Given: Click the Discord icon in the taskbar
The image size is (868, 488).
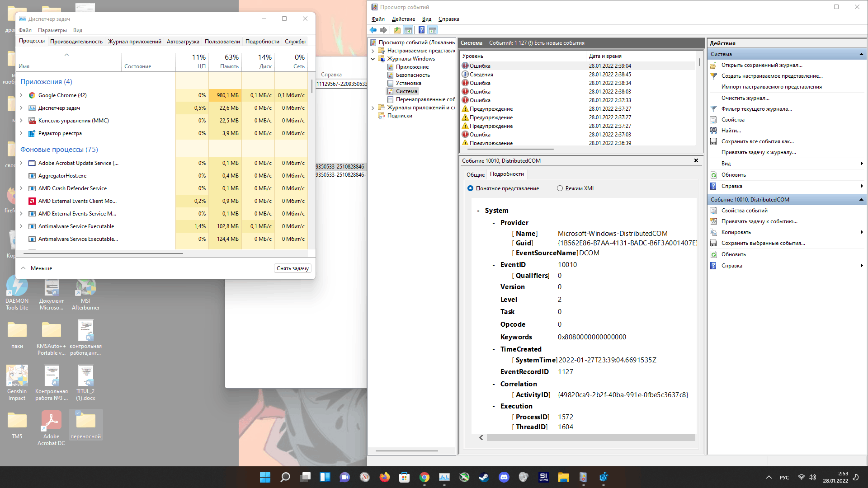Looking at the screenshot, I should click(x=504, y=477).
